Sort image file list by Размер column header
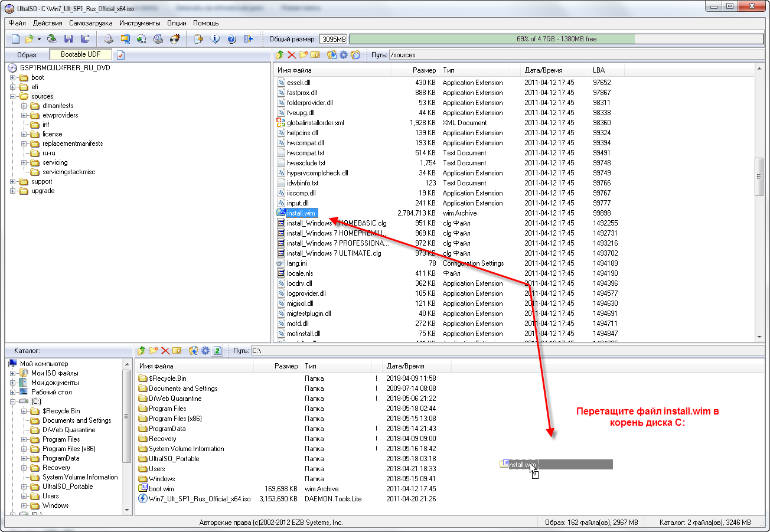Screen dimensions: 770x532 coord(416,70)
